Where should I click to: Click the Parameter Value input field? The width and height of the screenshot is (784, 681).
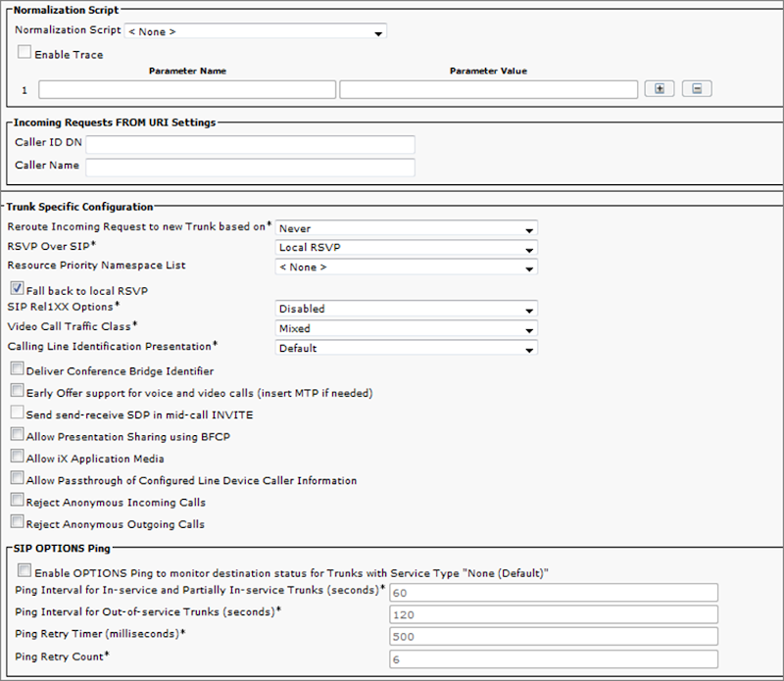tap(488, 90)
